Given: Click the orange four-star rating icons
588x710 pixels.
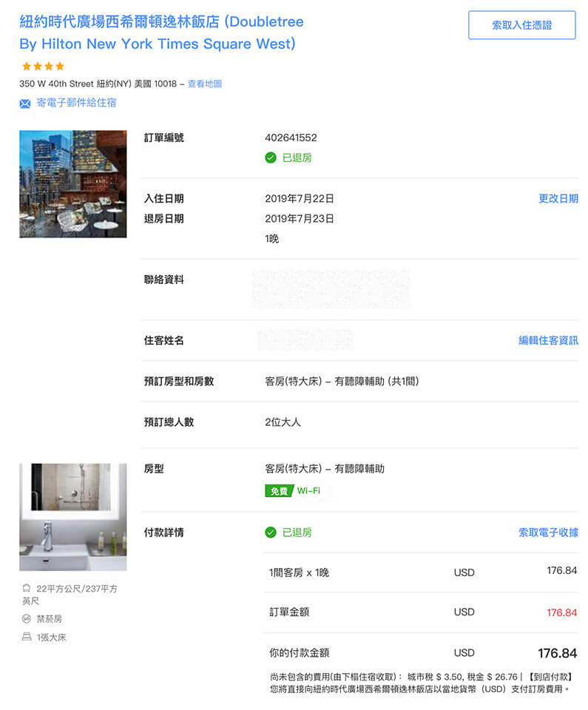Looking at the screenshot, I should point(43,67).
